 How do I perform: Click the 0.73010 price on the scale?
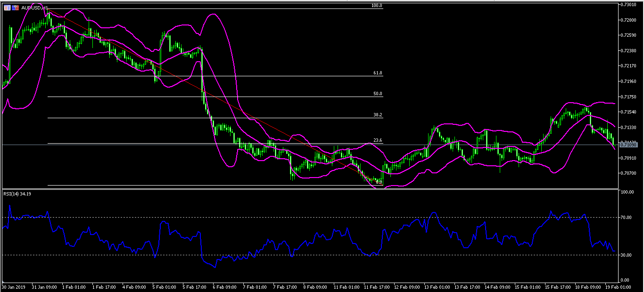coord(630,5)
